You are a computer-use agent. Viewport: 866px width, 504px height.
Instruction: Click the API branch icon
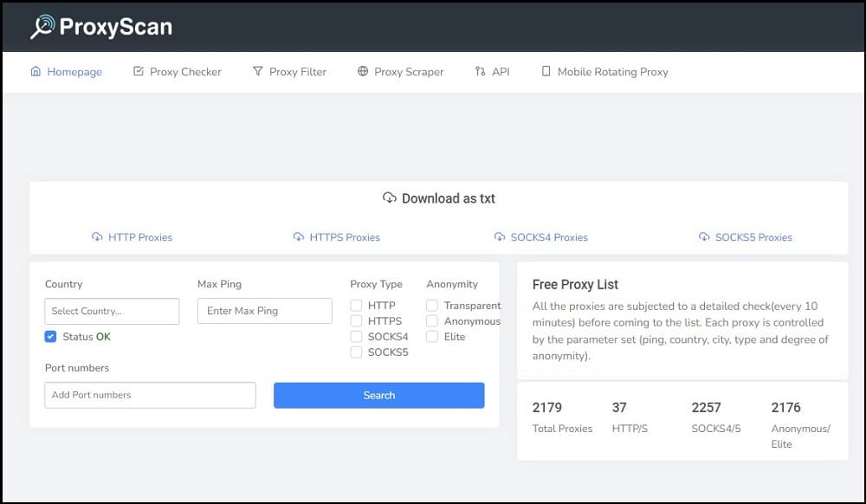coord(480,71)
